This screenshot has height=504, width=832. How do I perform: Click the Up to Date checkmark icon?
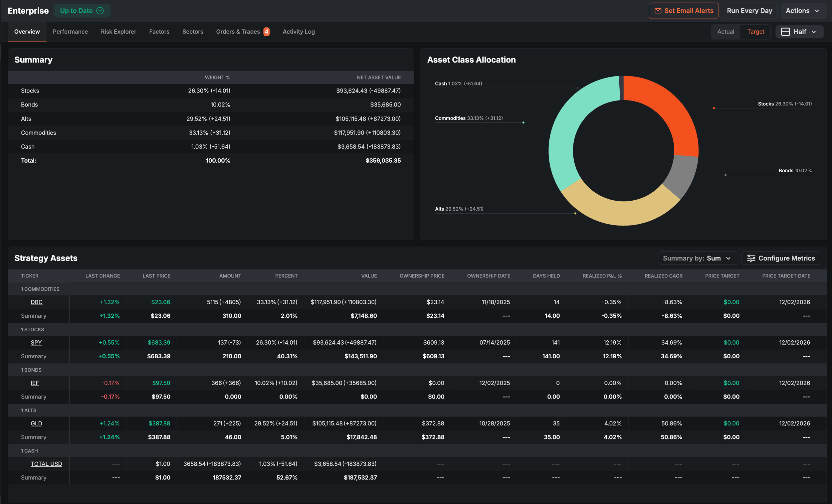point(100,11)
